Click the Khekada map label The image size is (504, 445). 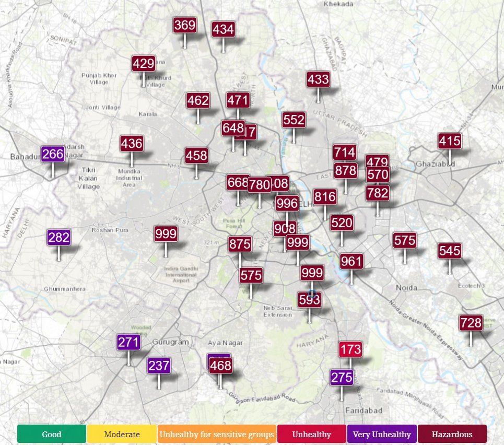[338, 4]
